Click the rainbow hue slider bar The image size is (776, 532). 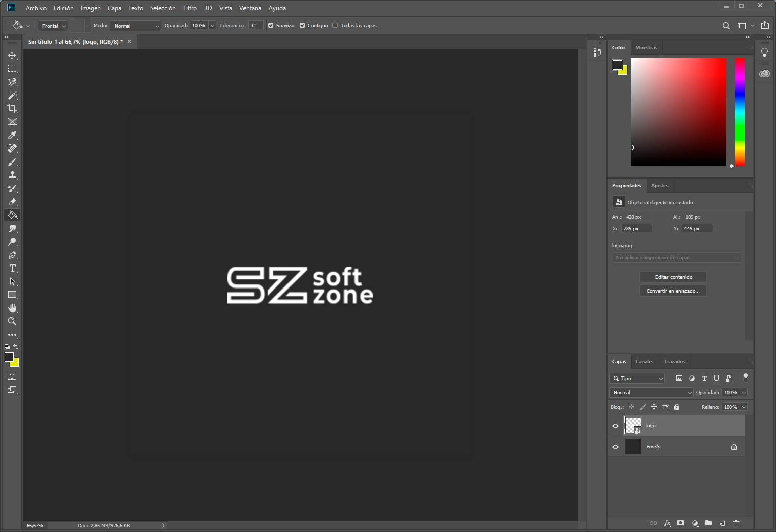pyautogui.click(x=740, y=112)
